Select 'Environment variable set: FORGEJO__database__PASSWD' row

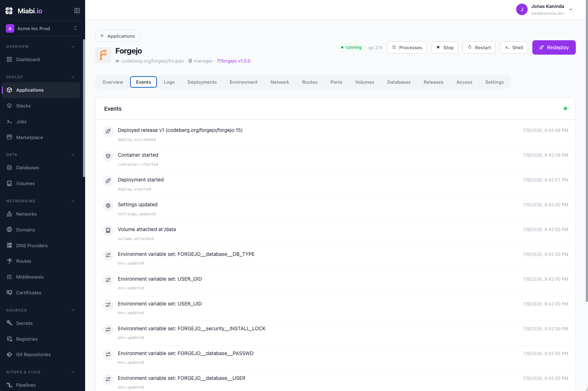pos(335,358)
